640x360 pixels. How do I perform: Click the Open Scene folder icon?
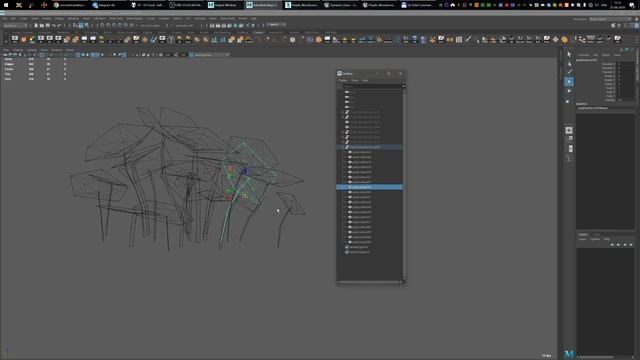[x=42, y=25]
